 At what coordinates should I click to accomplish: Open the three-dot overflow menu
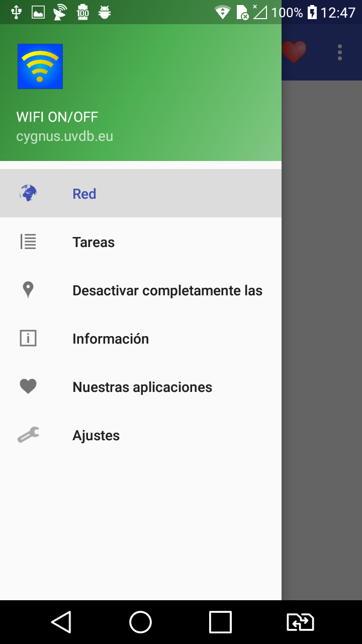click(340, 52)
